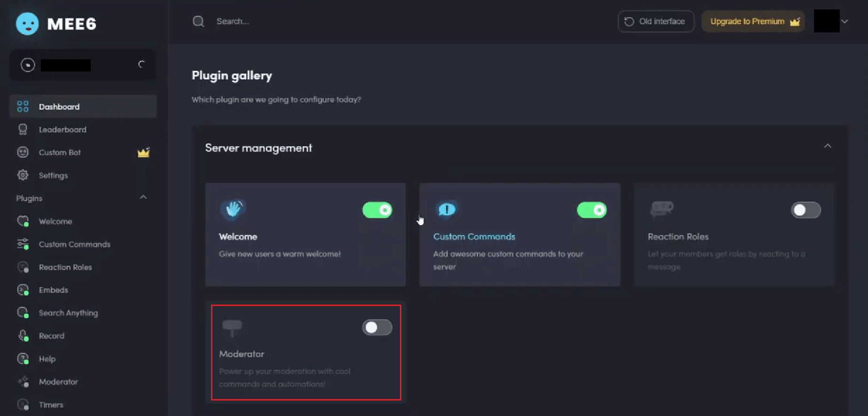Disable the Custom Commands plugin toggle
This screenshot has width=868, height=416.
point(592,210)
